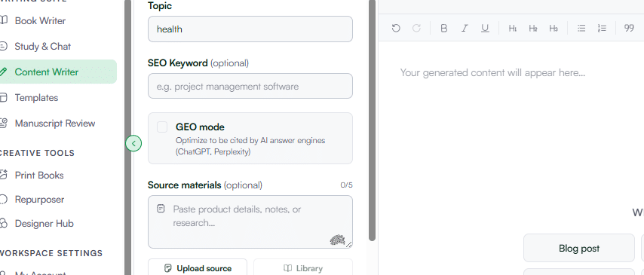644x275 pixels.
Task: Undo the last editor action
Action: 396,29
